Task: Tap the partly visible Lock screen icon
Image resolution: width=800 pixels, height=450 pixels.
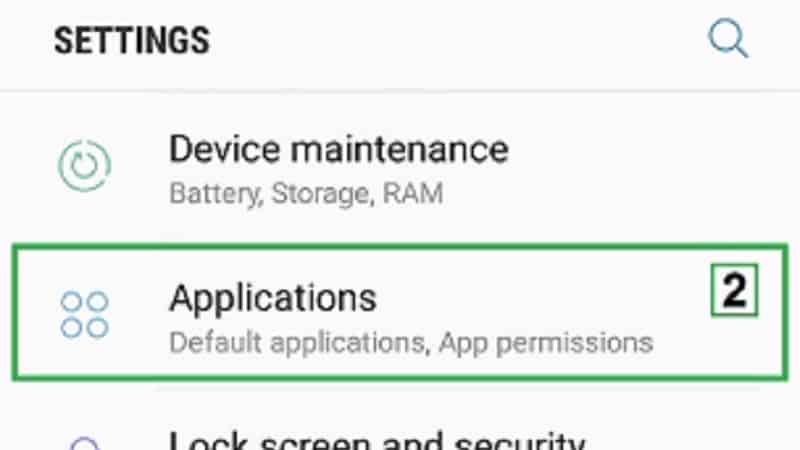Action: click(x=84, y=443)
